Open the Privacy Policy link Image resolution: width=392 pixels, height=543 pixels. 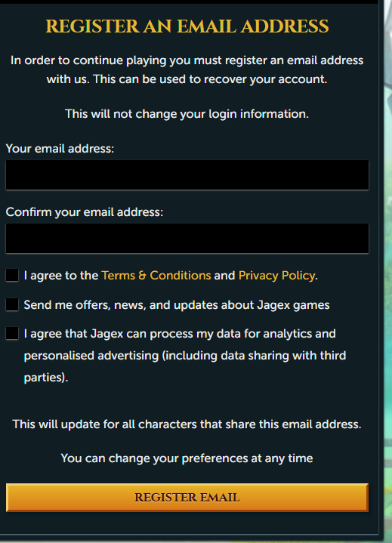(x=277, y=276)
